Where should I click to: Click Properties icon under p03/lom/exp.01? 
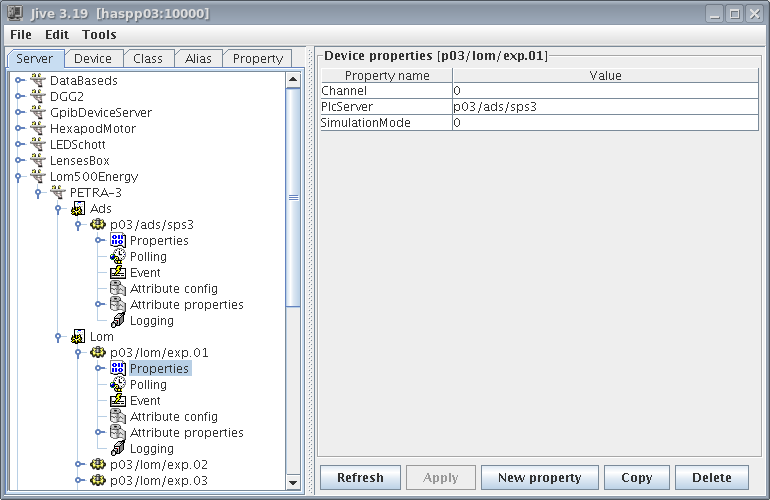[118, 368]
